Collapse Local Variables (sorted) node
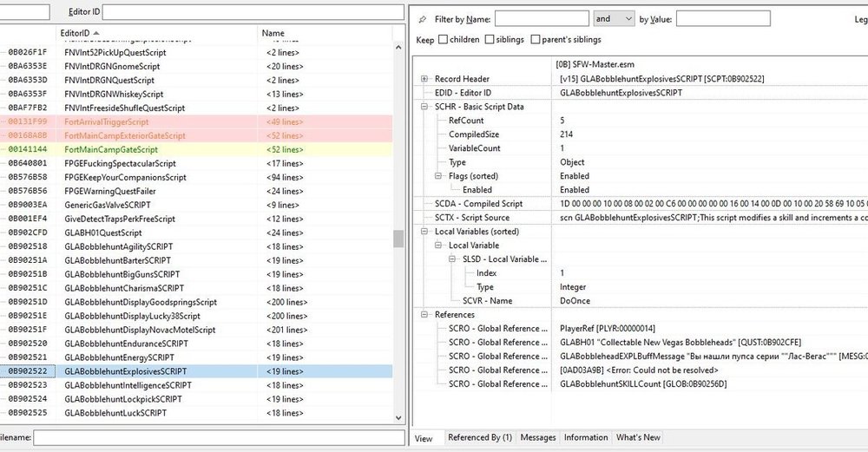868x452 pixels. pyautogui.click(x=424, y=232)
